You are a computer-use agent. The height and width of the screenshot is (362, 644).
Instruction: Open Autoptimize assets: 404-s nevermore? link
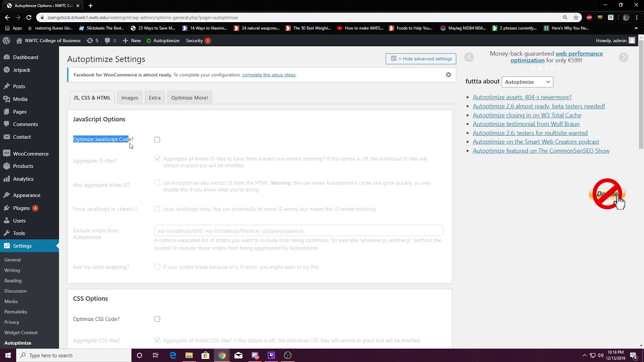522,97
